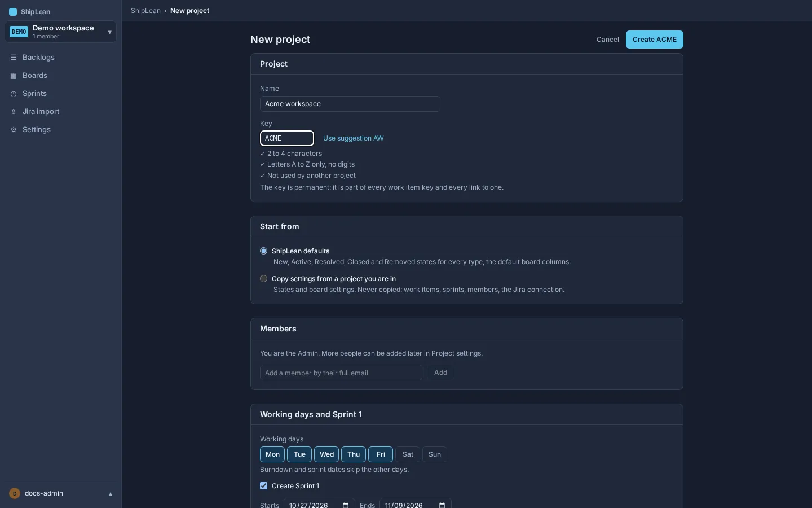812x508 pixels.
Task: Toggle Thu working day off
Action: tap(354, 454)
